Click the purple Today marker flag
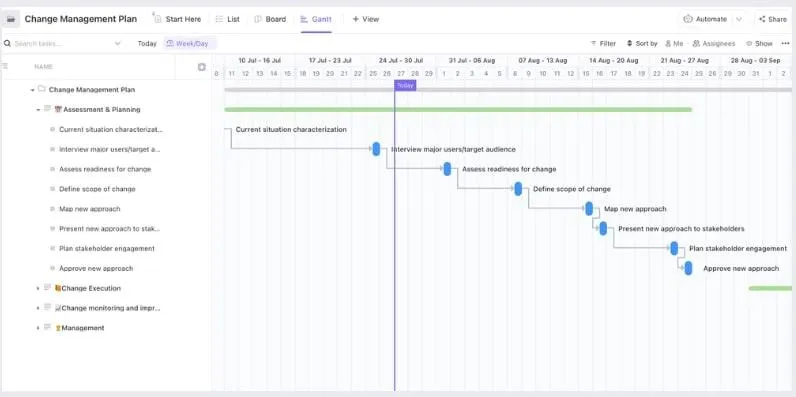This screenshot has width=796, height=397. pos(405,85)
